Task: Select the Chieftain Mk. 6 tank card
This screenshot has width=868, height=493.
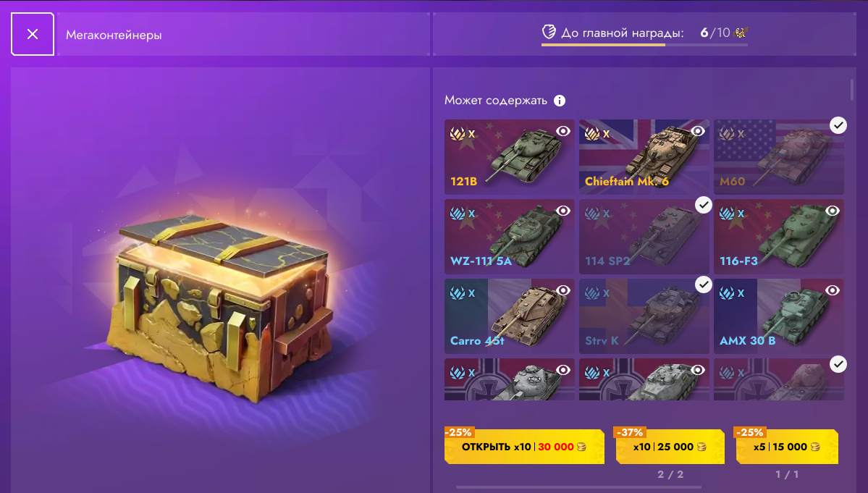Action: (644, 156)
